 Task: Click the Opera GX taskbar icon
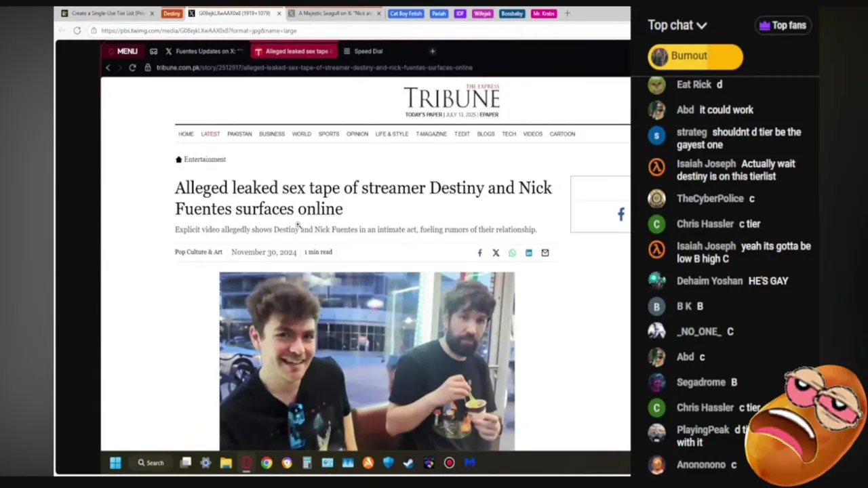(x=246, y=463)
